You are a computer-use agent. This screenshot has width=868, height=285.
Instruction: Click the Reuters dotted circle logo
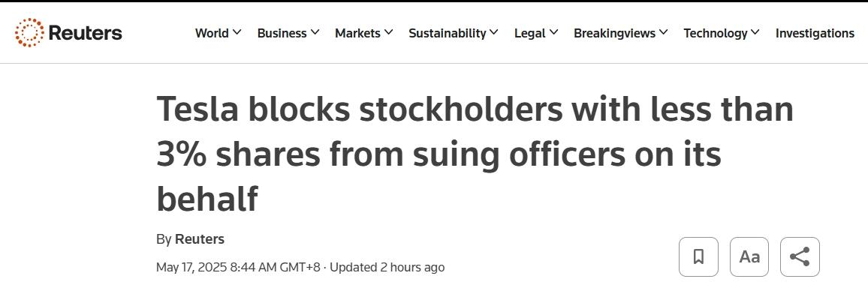(29, 32)
